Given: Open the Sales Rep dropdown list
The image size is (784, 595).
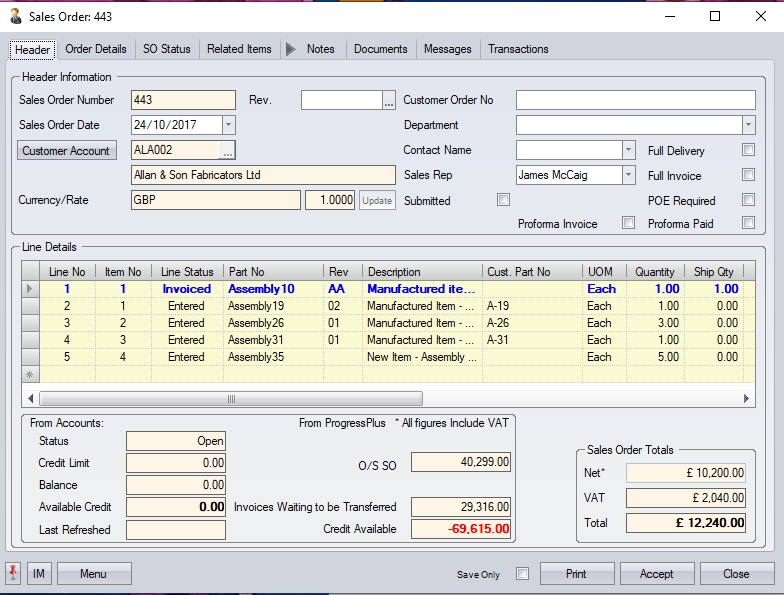Looking at the screenshot, I should (628, 175).
